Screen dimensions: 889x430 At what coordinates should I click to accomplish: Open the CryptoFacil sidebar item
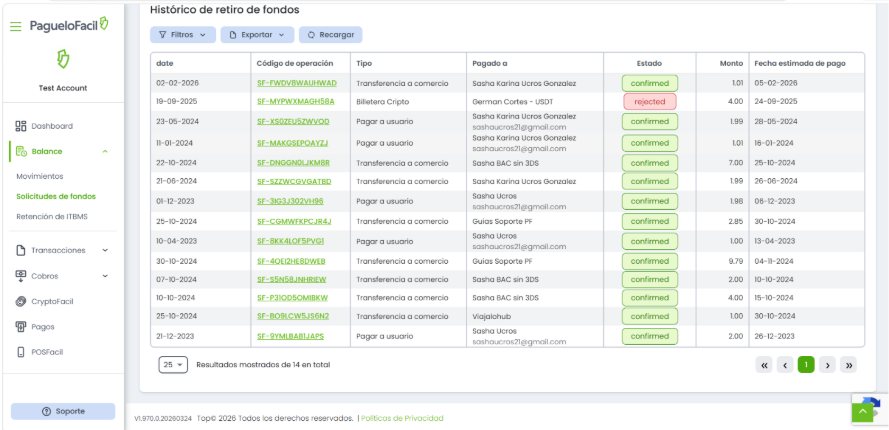[52, 301]
